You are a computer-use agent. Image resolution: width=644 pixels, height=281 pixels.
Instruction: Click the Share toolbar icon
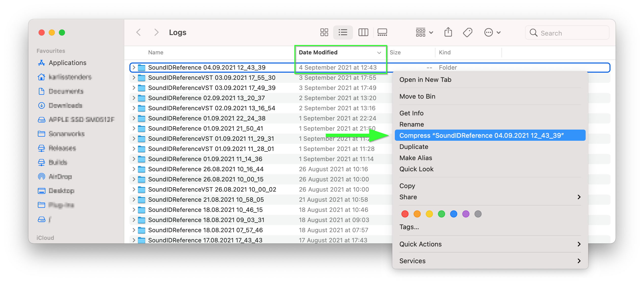coord(448,32)
